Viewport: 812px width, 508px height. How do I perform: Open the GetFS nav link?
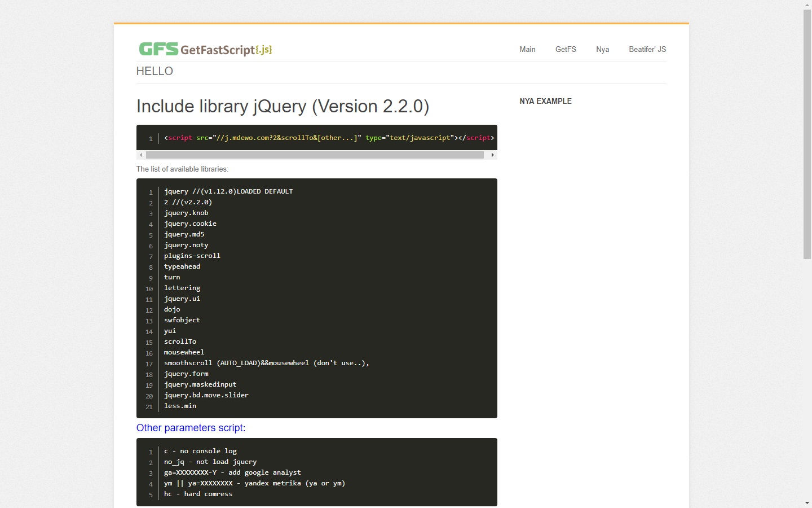coord(566,50)
